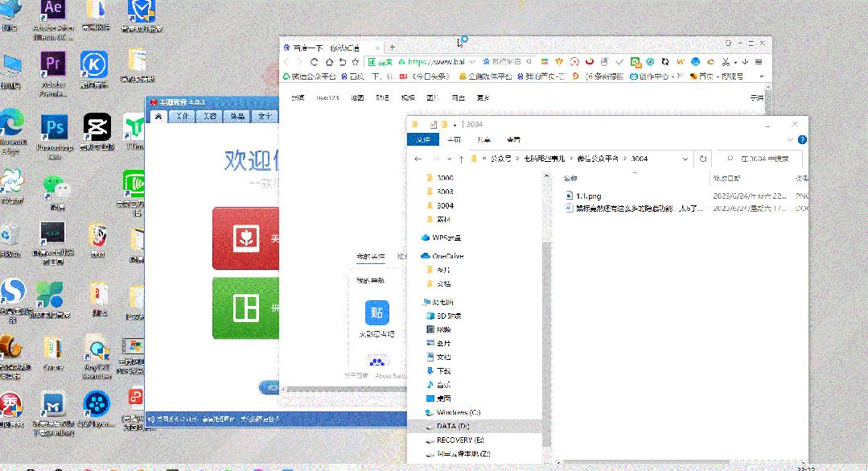The height and width of the screenshot is (471, 868).
Task: Click the browser home icon
Action: click(331, 62)
